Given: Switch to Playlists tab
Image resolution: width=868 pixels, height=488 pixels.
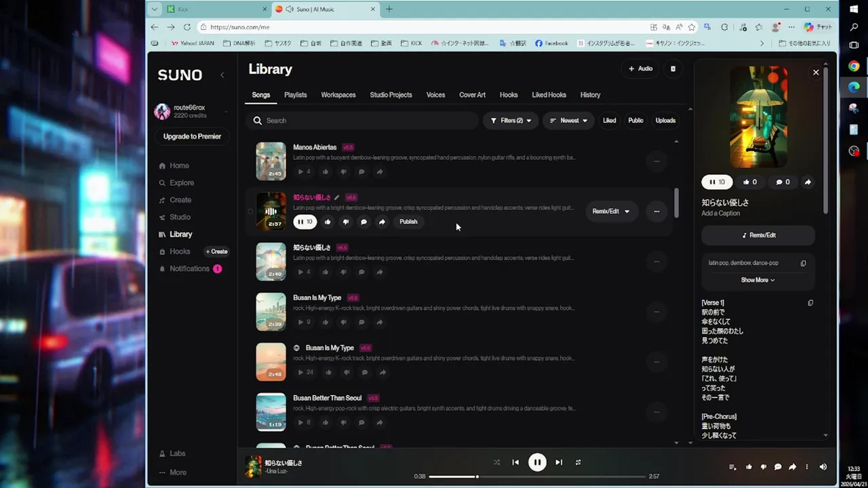Looking at the screenshot, I should coord(295,95).
